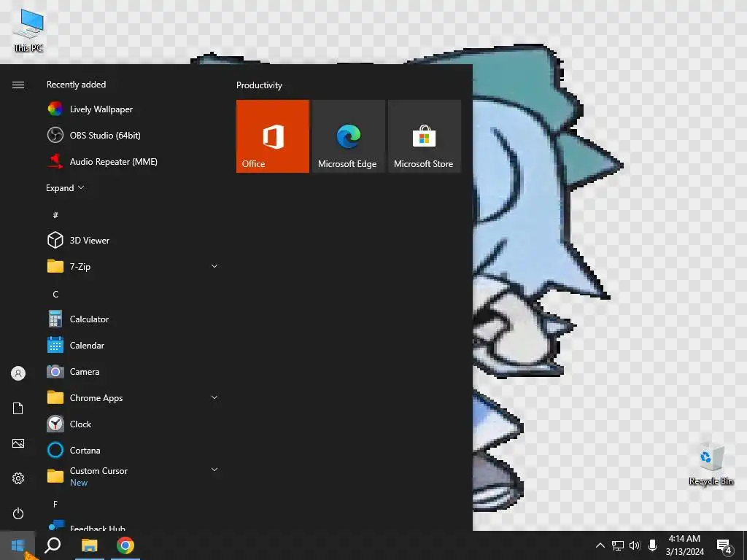Select the Recycle Bin desktop icon
The width and height of the screenshot is (747, 560).
click(711, 464)
